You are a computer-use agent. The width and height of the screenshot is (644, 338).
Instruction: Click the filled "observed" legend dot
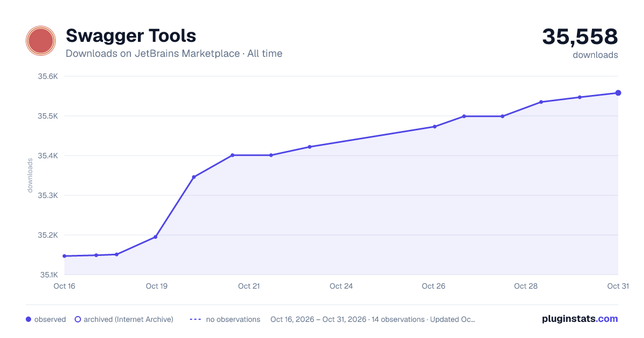(x=28, y=319)
